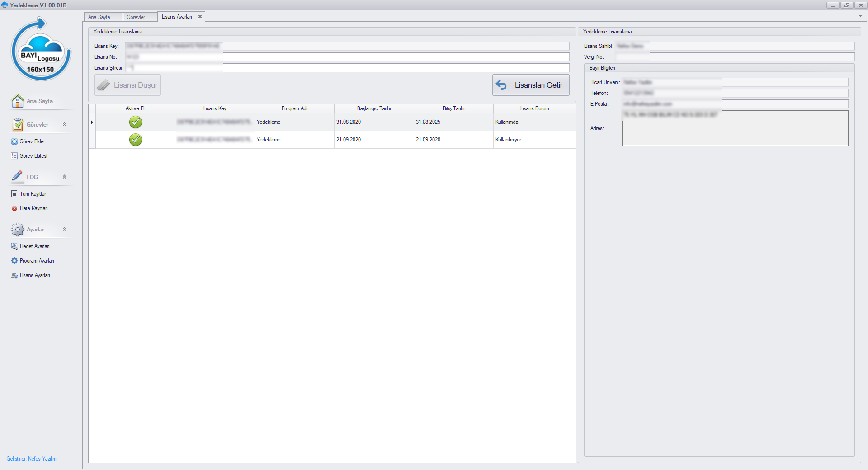Switch to the Görevler tab

136,17
